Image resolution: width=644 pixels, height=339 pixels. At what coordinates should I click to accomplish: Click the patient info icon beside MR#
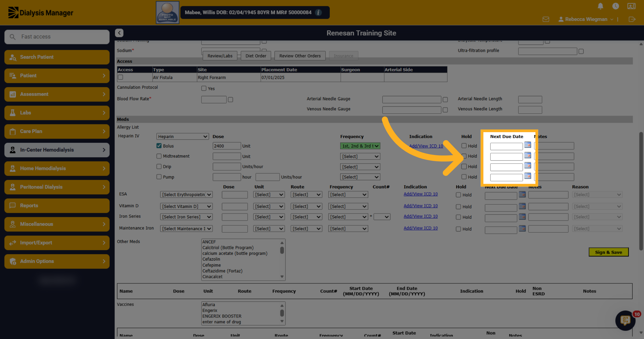[318, 12]
